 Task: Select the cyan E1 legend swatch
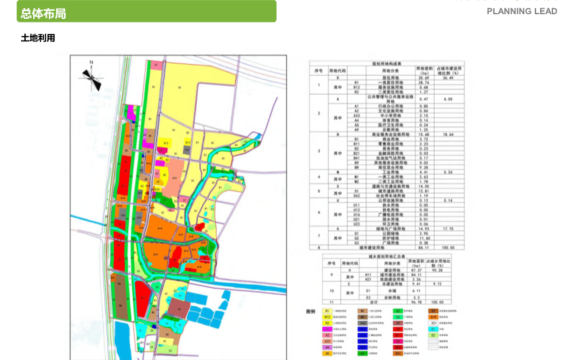click(433, 329)
